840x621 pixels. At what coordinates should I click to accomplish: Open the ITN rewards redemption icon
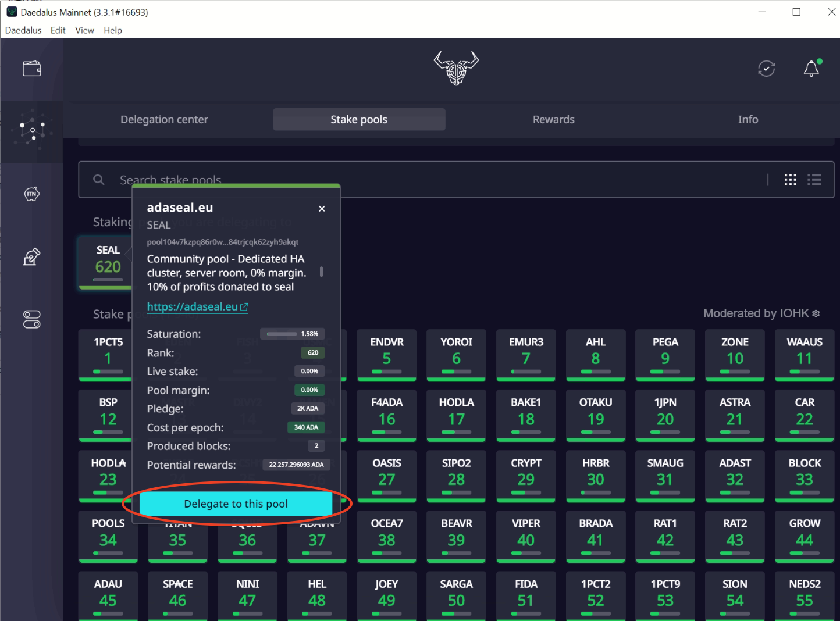32,194
